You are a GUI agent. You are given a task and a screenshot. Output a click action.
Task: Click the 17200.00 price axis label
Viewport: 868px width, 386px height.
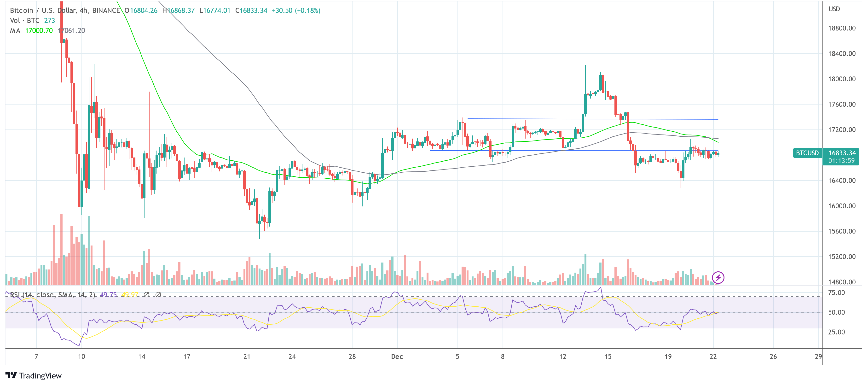(x=842, y=130)
